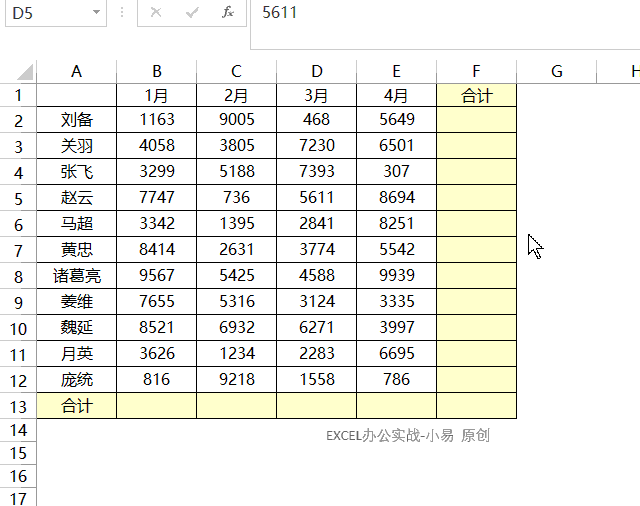Click the Select All corner triangle
640x506 pixels.
(25, 72)
